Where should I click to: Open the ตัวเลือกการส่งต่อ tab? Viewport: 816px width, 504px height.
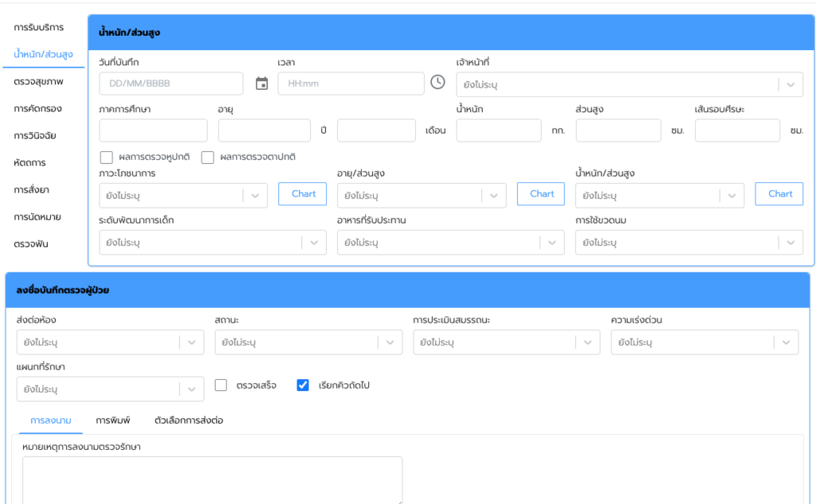189,420
